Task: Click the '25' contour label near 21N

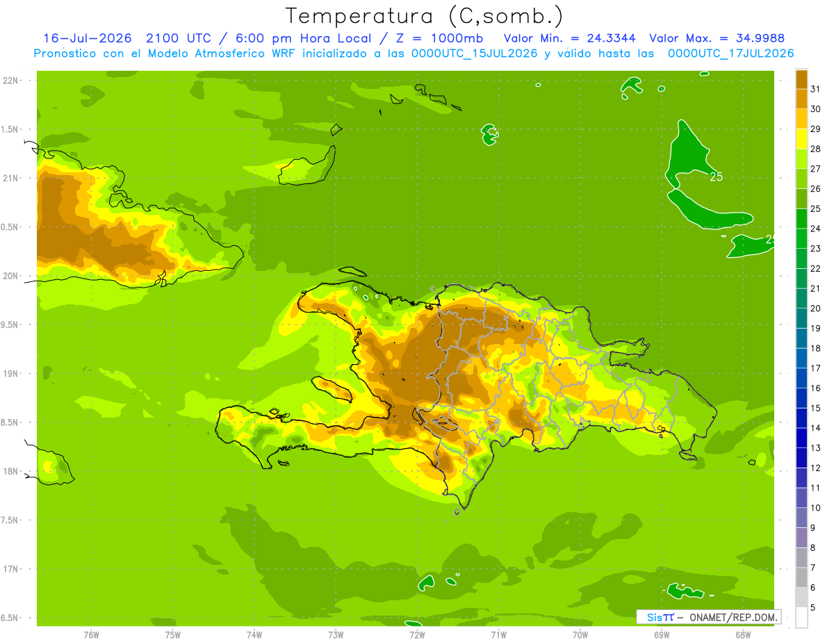Action: click(716, 177)
